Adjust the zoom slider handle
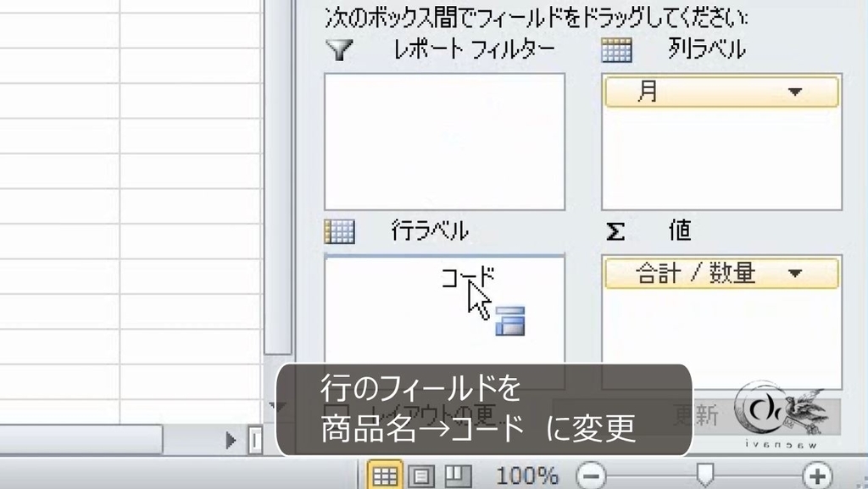This screenshot has height=489, width=868. (x=704, y=475)
